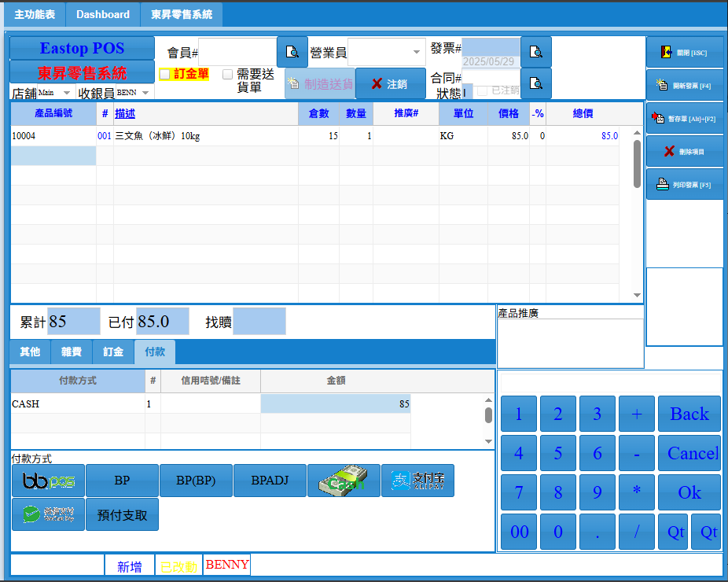The height and width of the screenshot is (582, 728).
Task: Click the item table vertical scrollbar thumb
Action: (x=637, y=164)
